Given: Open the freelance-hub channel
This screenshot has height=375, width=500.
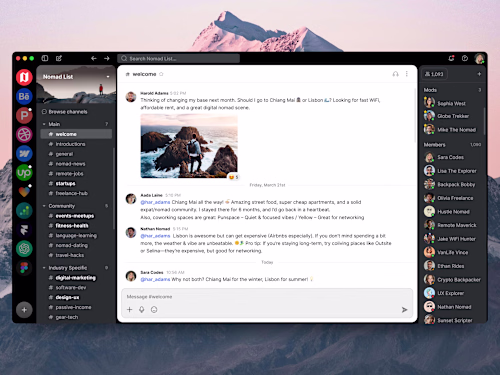Looking at the screenshot, I should click(76, 193).
